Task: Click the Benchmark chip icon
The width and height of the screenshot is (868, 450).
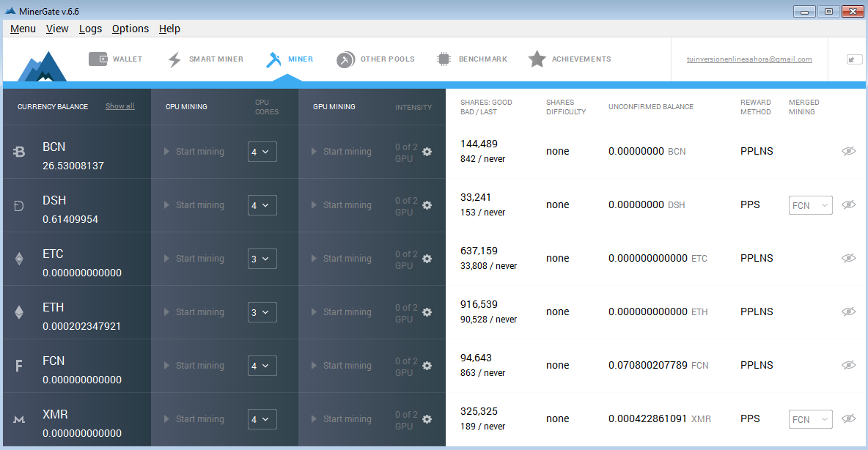Action: 444,59
